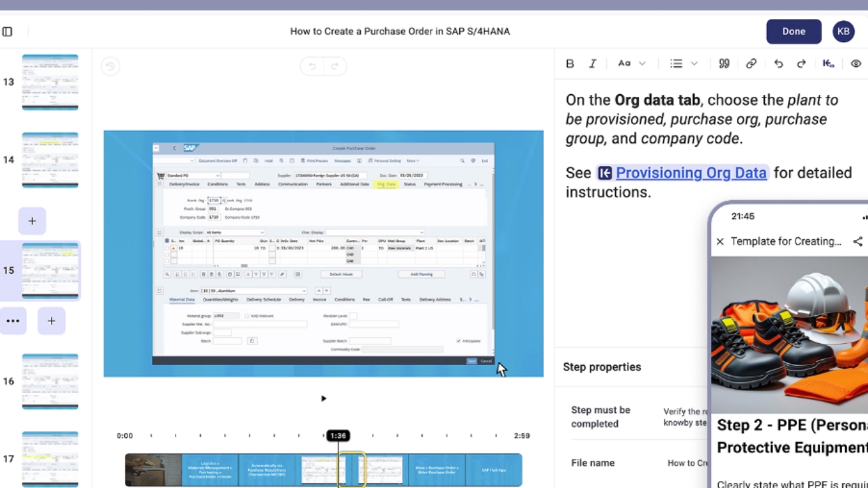Apply italic formatting
Viewport: 868px width, 488px height.
[x=592, y=63]
